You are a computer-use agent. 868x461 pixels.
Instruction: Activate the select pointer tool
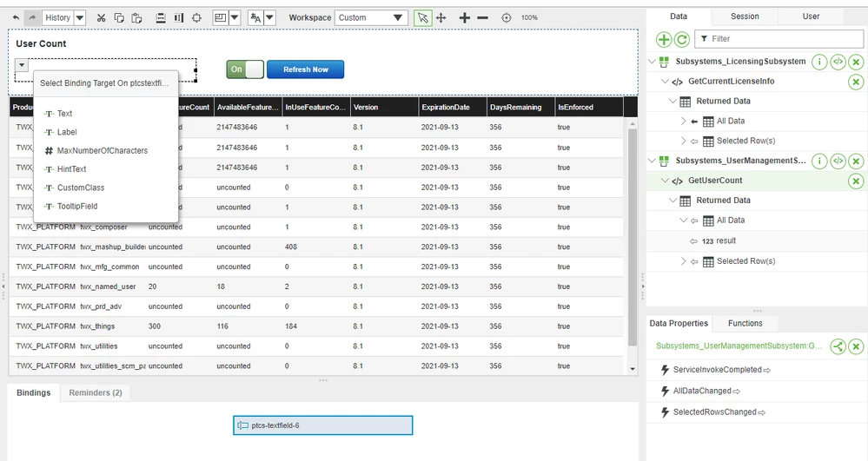pos(422,17)
